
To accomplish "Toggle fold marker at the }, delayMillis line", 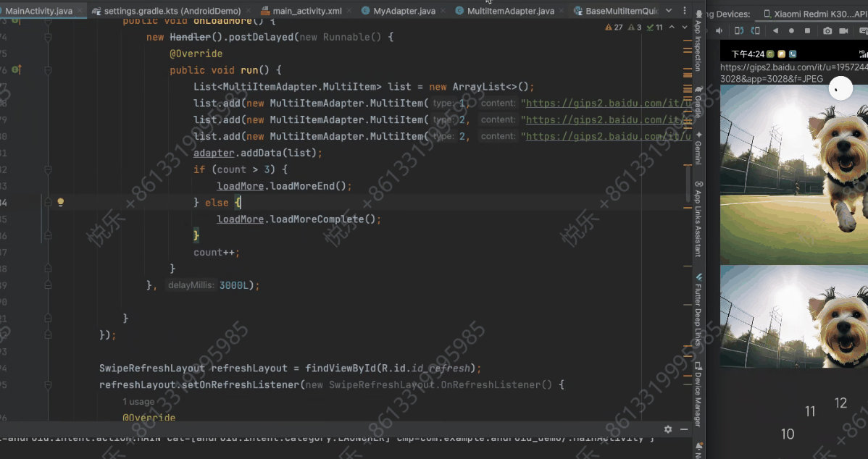I will click(x=48, y=285).
